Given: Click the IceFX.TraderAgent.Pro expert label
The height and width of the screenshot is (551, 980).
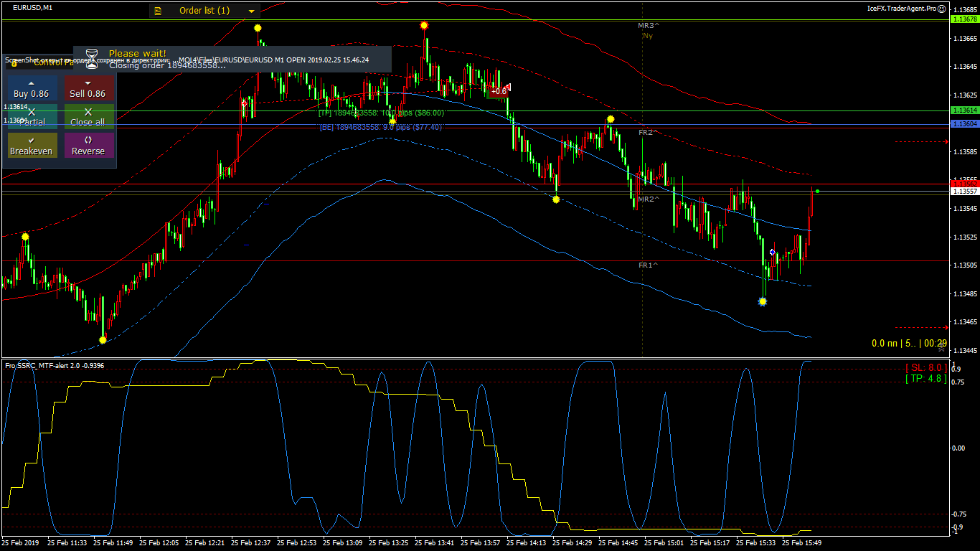Looking at the screenshot, I should pyautogui.click(x=902, y=9).
